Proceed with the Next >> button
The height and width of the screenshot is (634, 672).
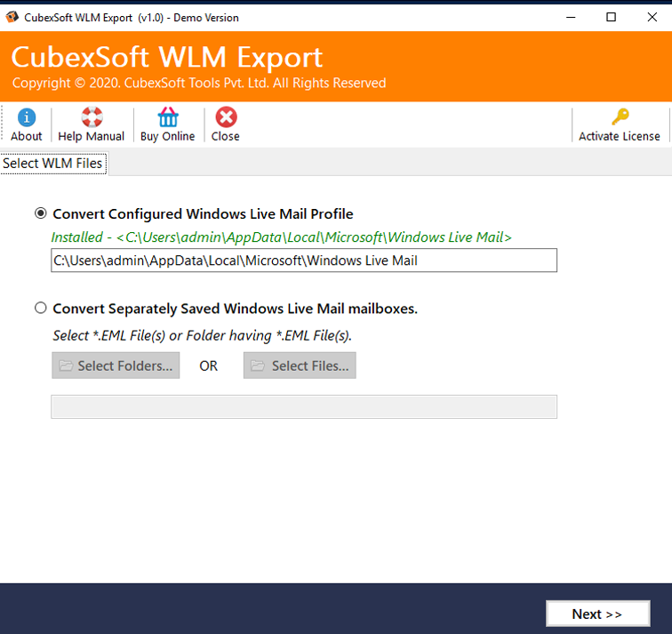597,614
